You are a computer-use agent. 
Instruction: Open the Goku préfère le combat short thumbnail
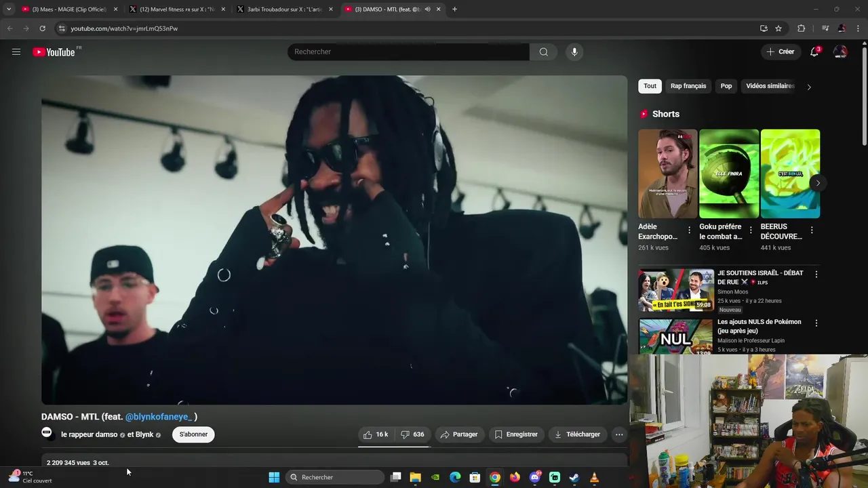click(x=729, y=174)
